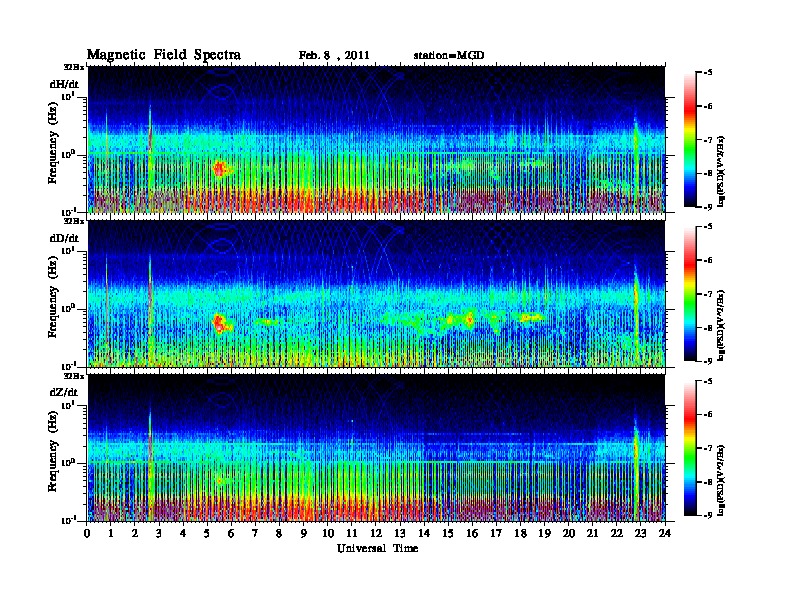The width and height of the screenshot is (792, 612).
Task: Click hour "0" on the Universal Time axis
Action: pyautogui.click(x=87, y=533)
